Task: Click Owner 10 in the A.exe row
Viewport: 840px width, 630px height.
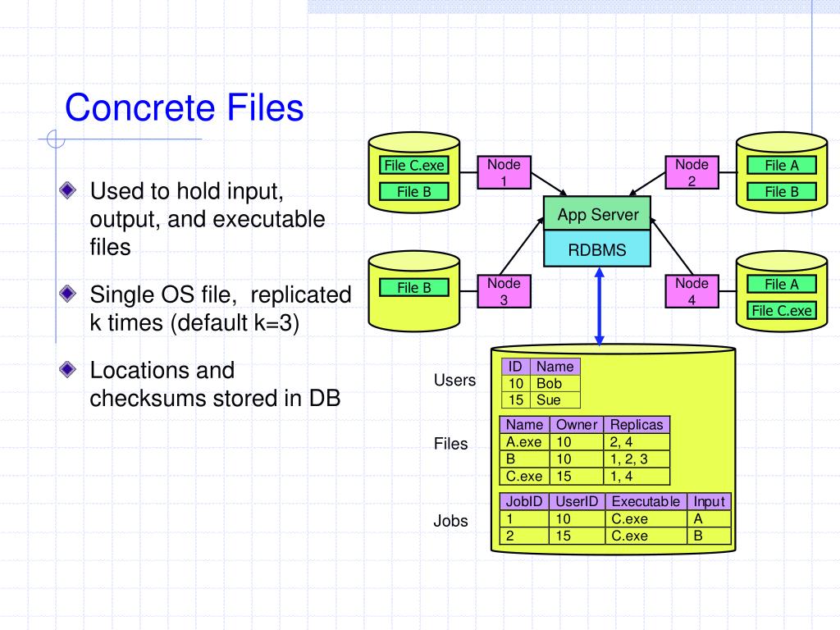Action: click(x=577, y=442)
